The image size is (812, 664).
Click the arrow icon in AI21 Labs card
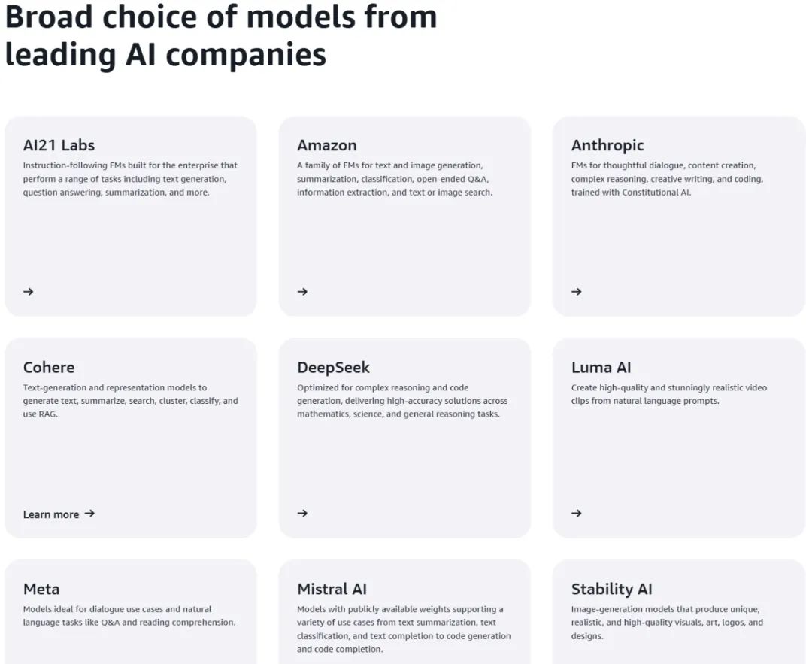click(x=29, y=292)
